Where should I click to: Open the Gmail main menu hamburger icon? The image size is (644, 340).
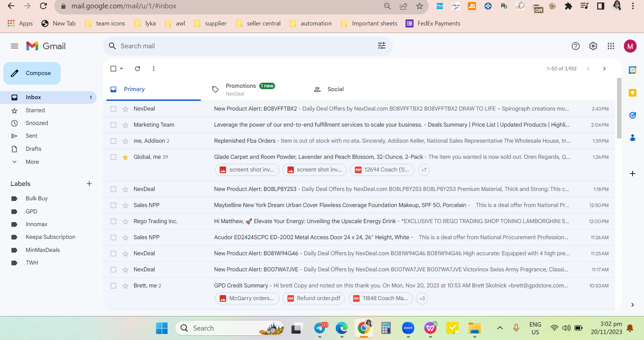point(14,46)
